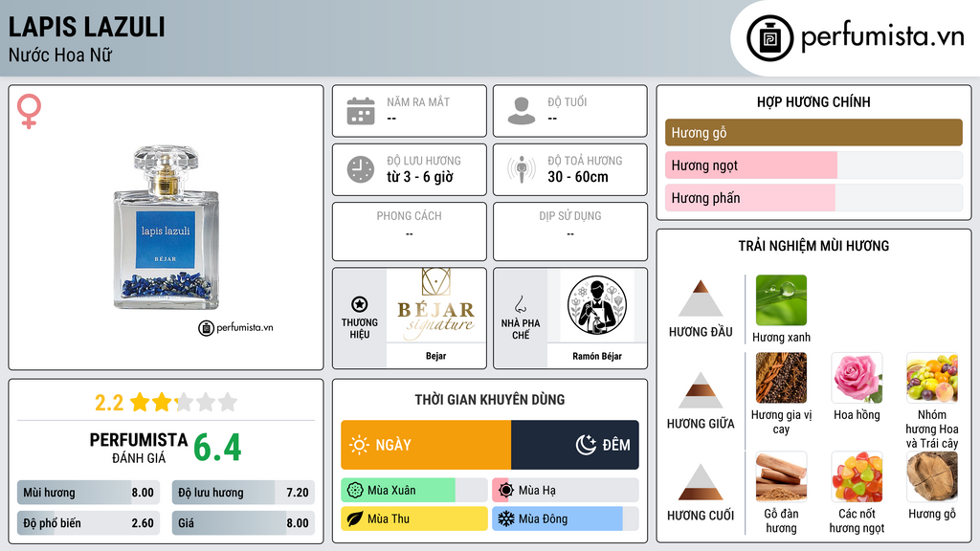This screenshot has height=551, width=980.
Task: Select the Hương gỗ wood note image
Action: [932, 477]
